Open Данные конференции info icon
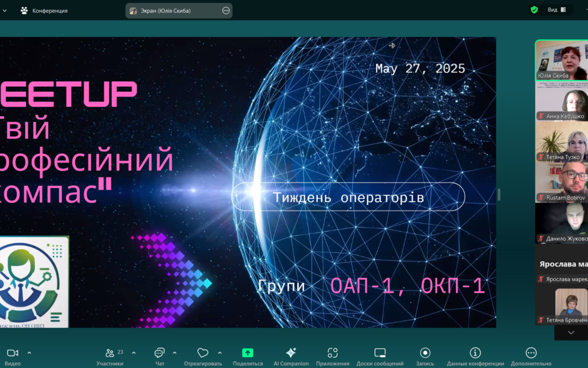 pos(475,352)
